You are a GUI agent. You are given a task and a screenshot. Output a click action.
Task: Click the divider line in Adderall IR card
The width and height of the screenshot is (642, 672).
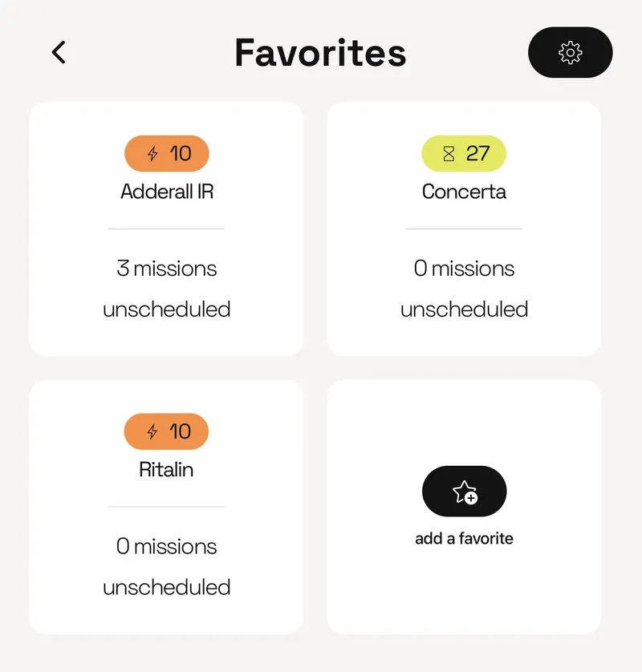[166, 229]
